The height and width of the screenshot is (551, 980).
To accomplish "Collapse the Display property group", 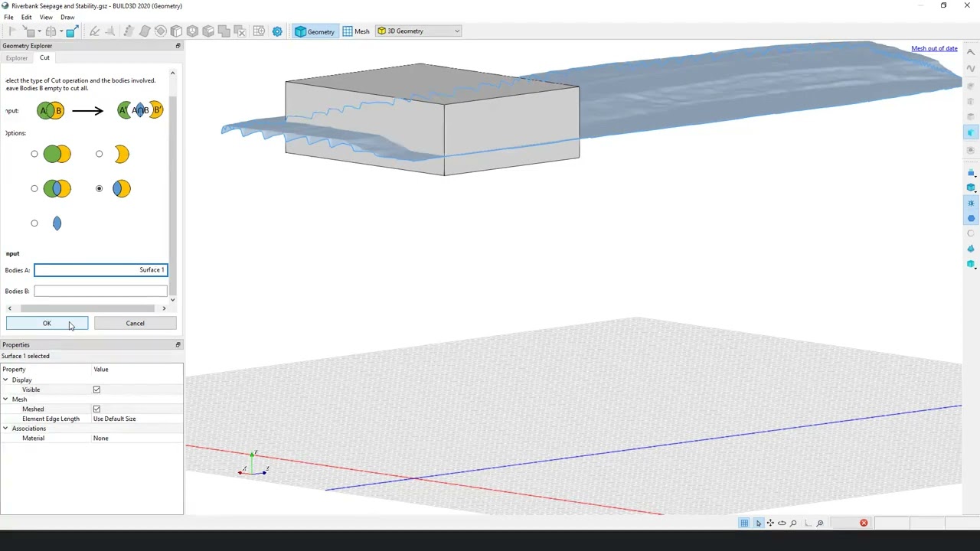I will (x=5, y=380).
